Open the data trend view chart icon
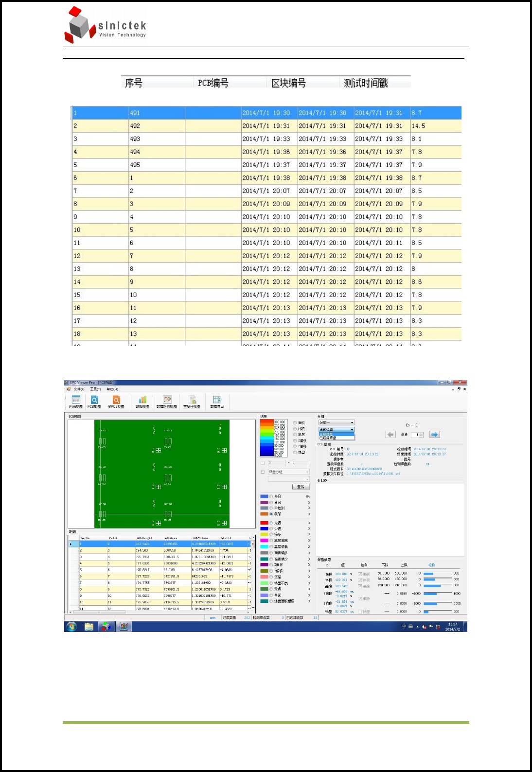 coord(167,402)
